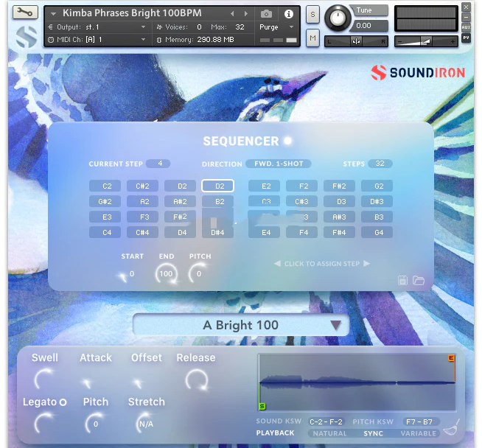The height and width of the screenshot is (448, 482).
Task: Click the orange E end marker
Action: pyautogui.click(x=451, y=358)
